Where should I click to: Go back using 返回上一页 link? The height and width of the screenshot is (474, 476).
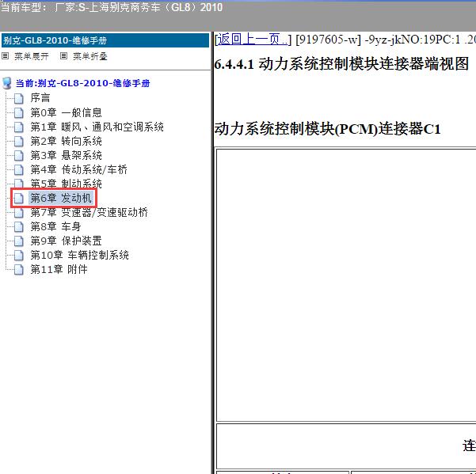pos(253,40)
